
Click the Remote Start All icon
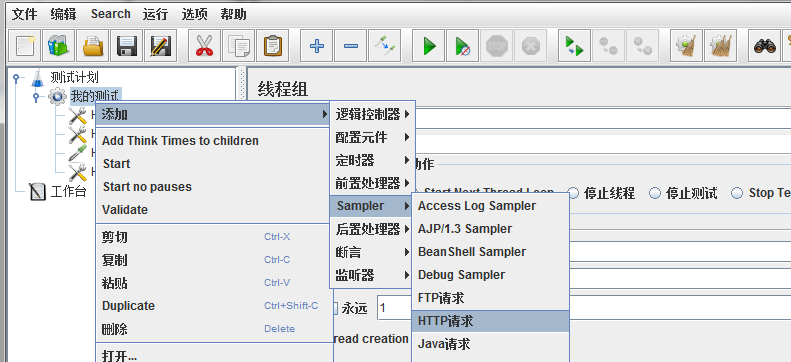(x=575, y=46)
